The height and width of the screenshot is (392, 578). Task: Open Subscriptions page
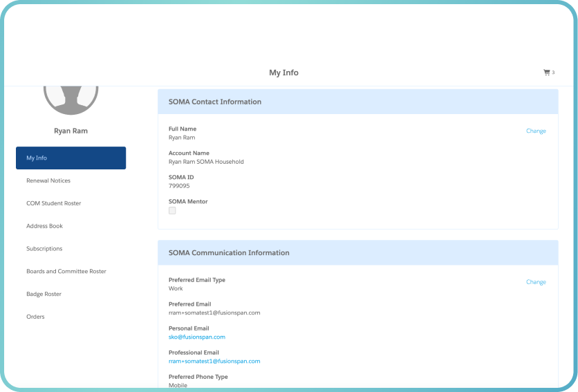pos(44,249)
